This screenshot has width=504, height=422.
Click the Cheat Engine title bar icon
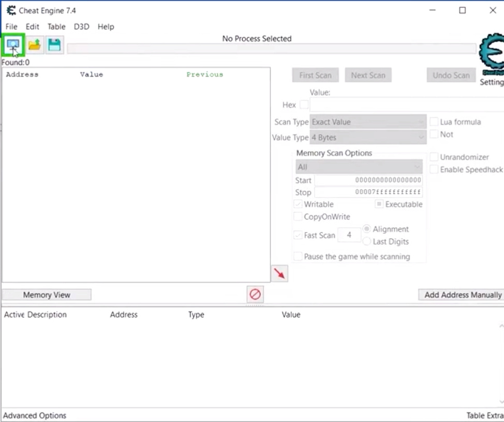click(x=10, y=10)
